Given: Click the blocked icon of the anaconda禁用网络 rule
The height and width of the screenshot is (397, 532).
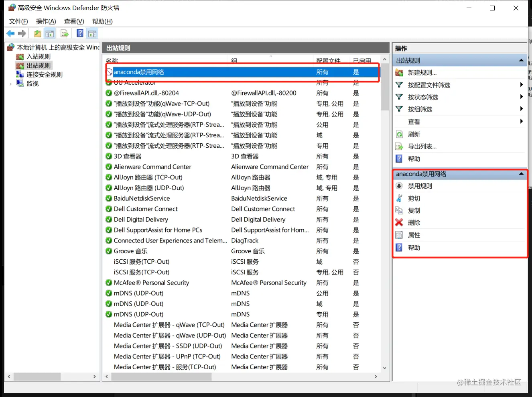Looking at the screenshot, I should point(109,72).
